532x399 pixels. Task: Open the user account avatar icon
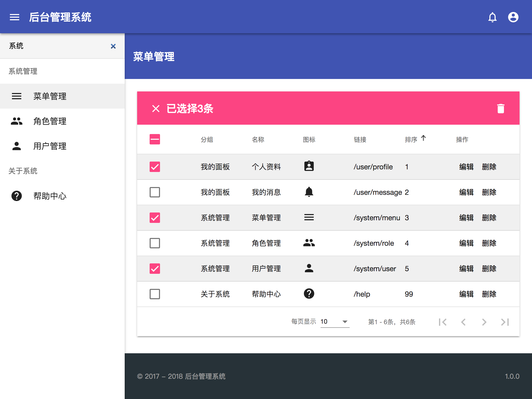(x=513, y=17)
